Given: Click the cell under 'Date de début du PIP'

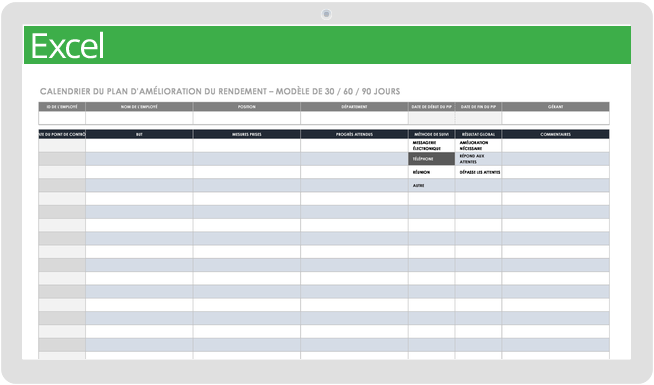Looking at the screenshot, I should (431, 118).
